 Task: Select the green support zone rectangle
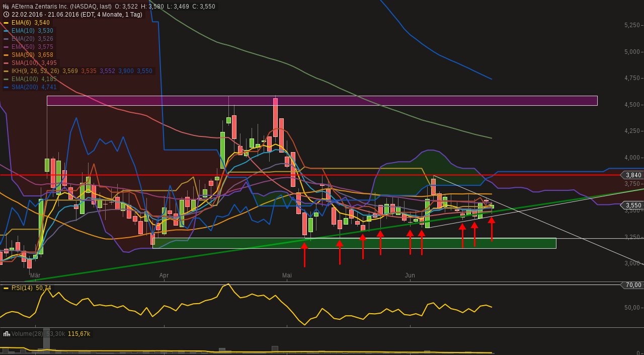354,243
